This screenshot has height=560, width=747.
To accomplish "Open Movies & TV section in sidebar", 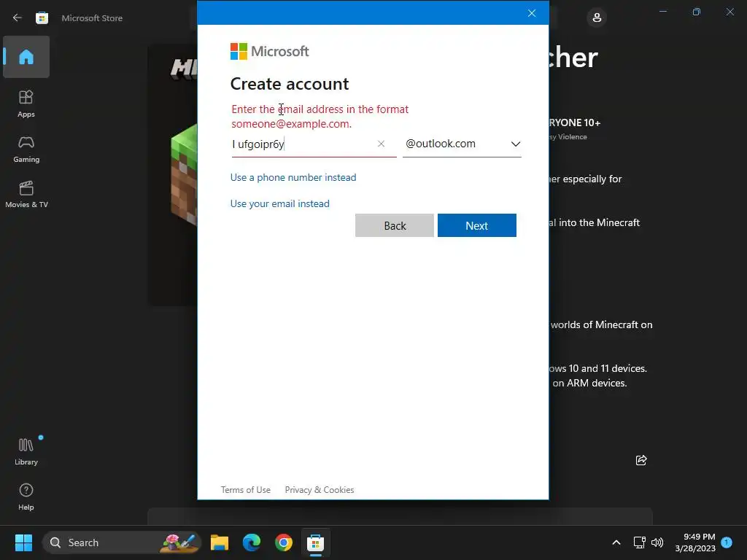I will pos(26,194).
